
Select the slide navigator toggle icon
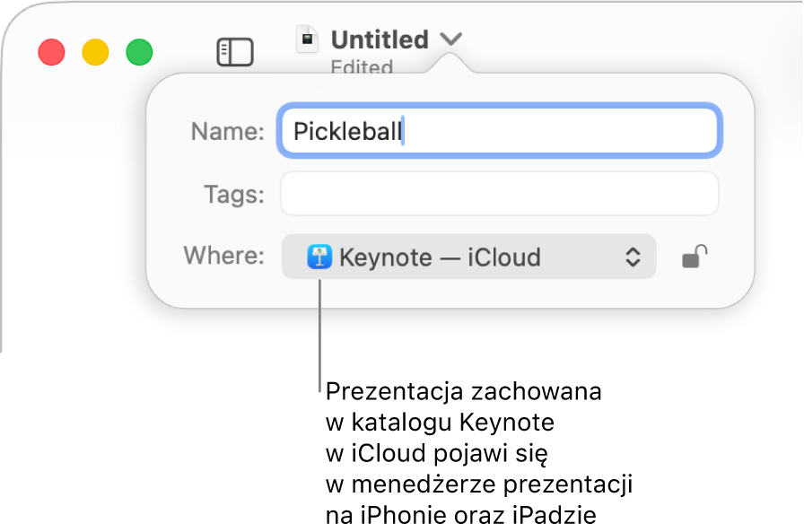[235, 52]
